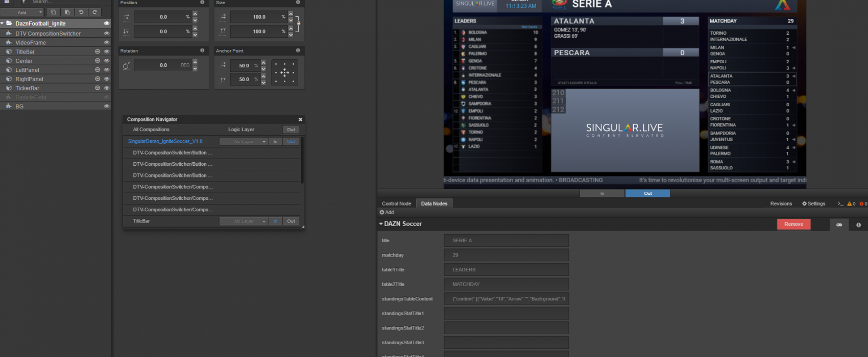The width and height of the screenshot is (868, 357).
Task: Open the Anchor Point panel info icon
Action: coord(298,50)
